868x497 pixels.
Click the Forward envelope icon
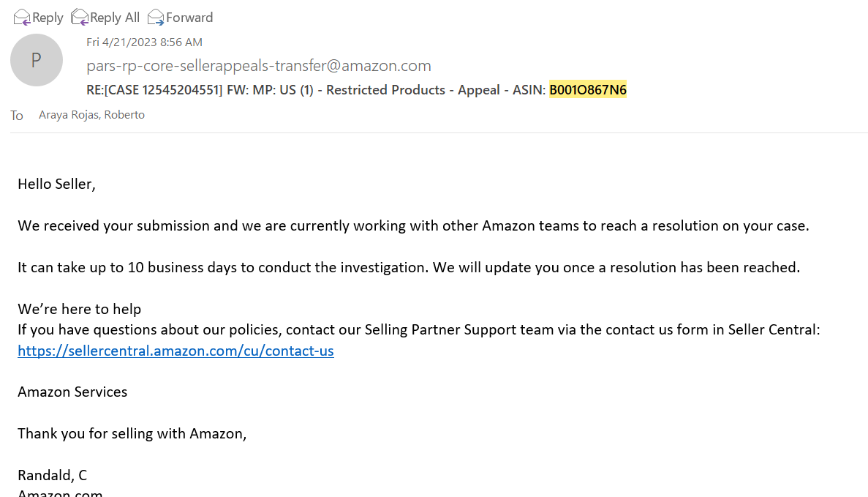point(156,17)
